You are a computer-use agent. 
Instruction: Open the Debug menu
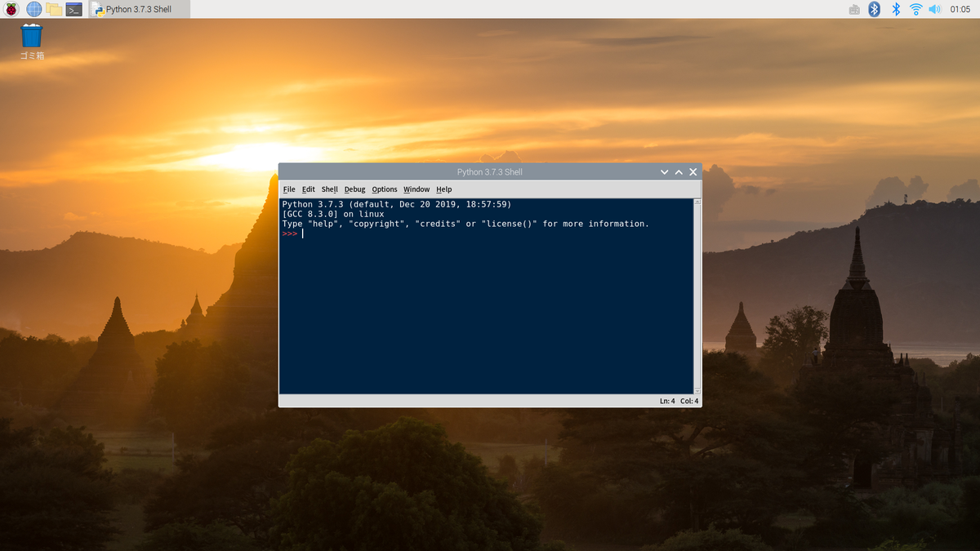pos(354,189)
